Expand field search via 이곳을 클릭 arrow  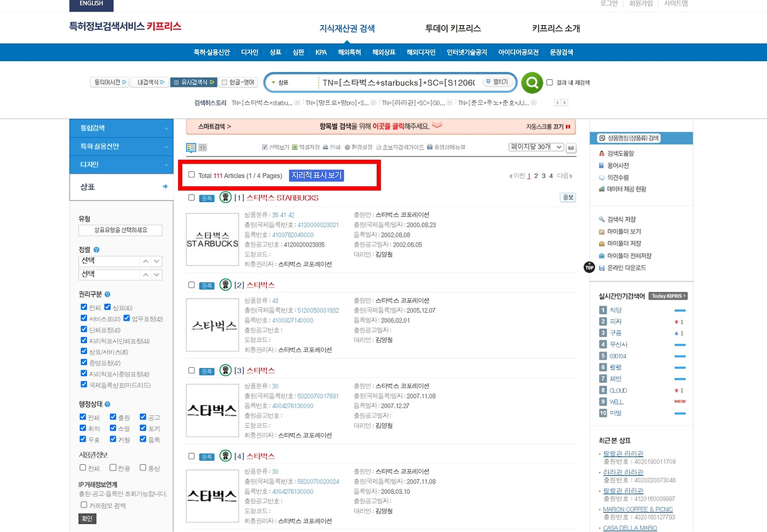tap(437, 126)
